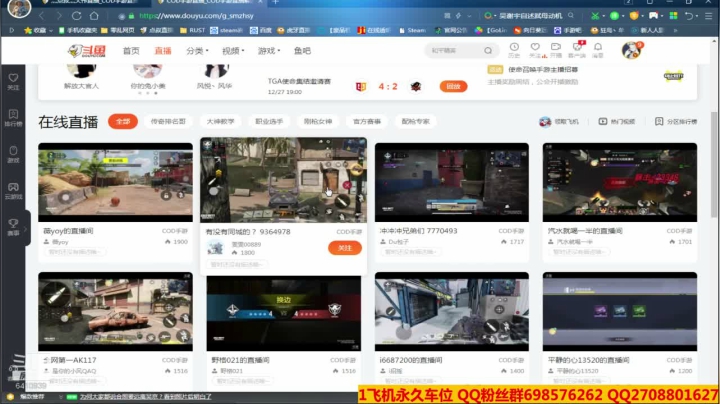
Task: Expand the 视频 dropdown menu
Action: pos(233,51)
